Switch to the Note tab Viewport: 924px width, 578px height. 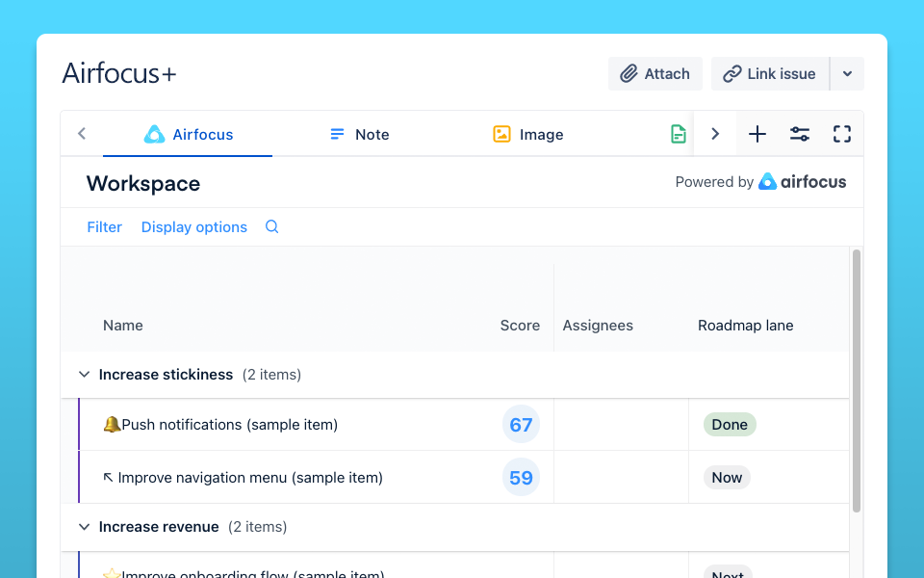click(359, 135)
